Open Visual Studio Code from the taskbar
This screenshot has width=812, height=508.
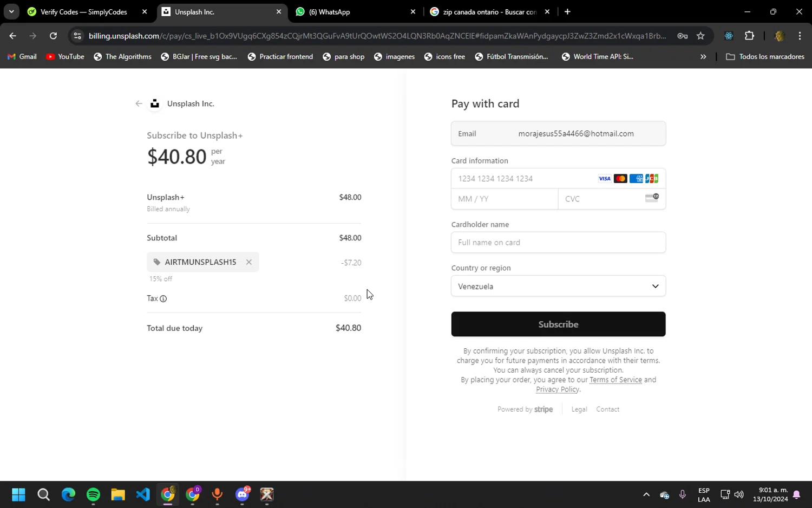tap(143, 494)
